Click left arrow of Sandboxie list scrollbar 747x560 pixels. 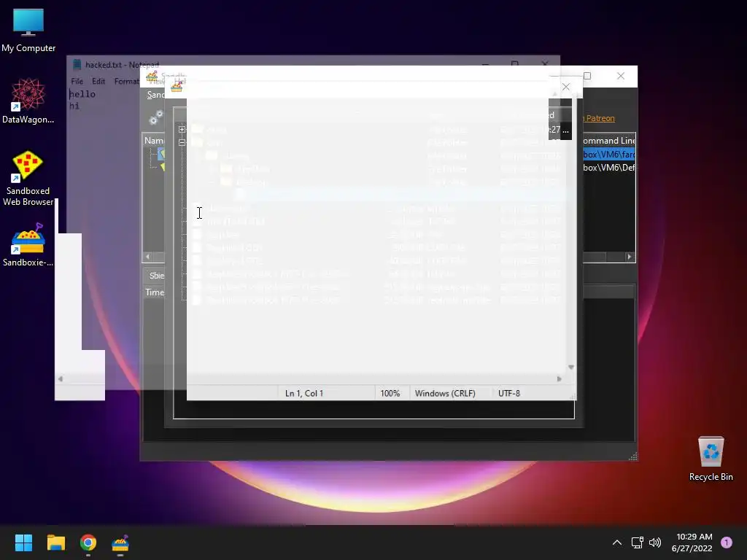147,257
